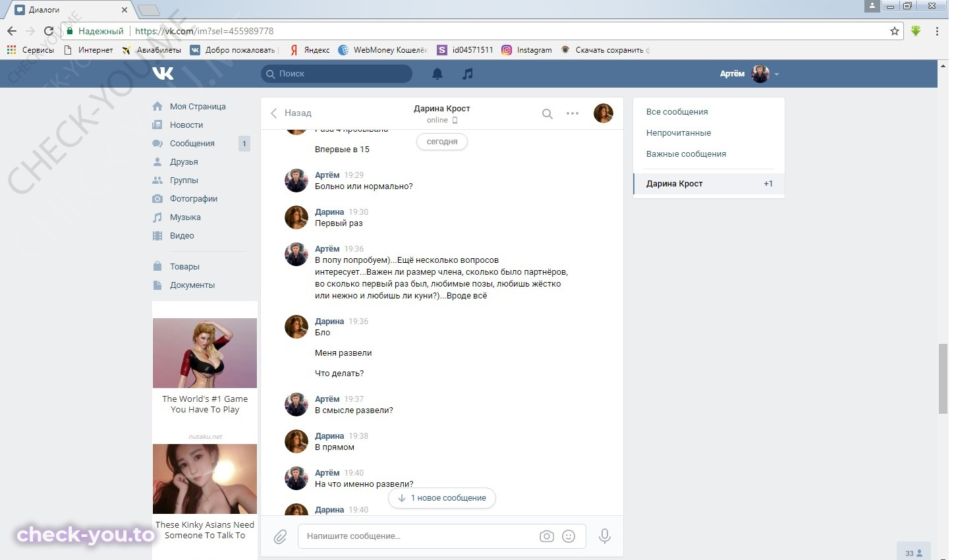Image resolution: width=954 pixels, height=560 pixels.
Task: Click the browser address bar URL
Action: 204,31
